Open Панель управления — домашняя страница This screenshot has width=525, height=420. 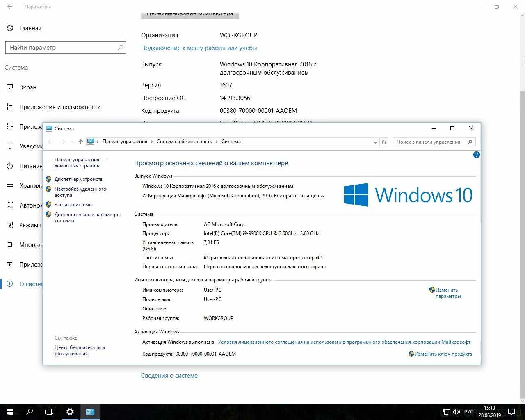[80, 162]
